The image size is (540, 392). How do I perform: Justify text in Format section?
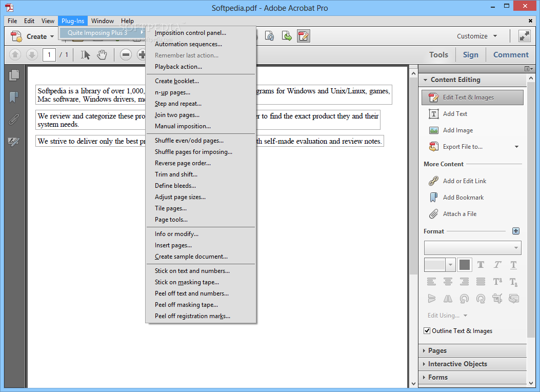[481, 281]
